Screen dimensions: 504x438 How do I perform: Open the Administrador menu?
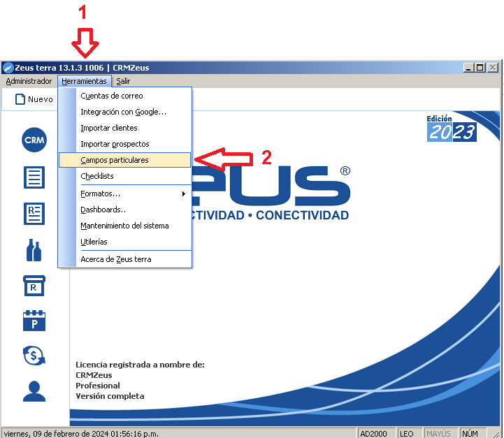tap(29, 81)
